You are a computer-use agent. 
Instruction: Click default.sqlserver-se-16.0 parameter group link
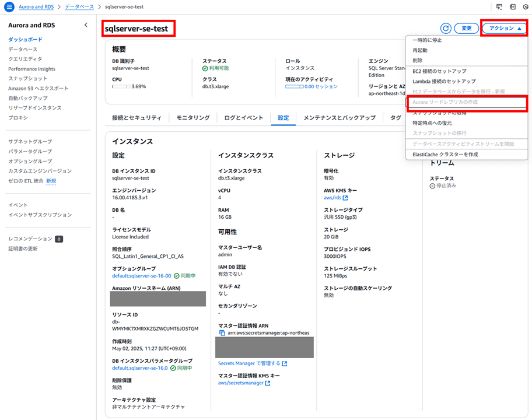coord(140,368)
